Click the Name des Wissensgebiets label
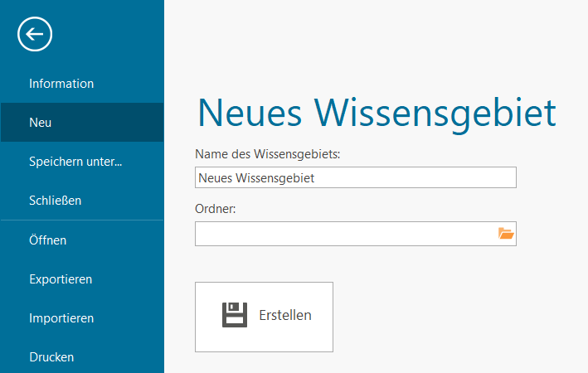588x373 pixels. (267, 153)
